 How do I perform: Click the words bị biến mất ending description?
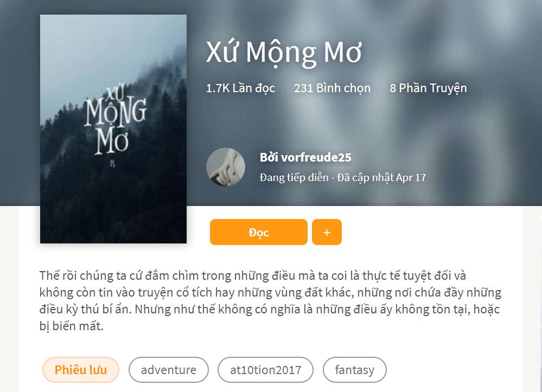(72, 326)
